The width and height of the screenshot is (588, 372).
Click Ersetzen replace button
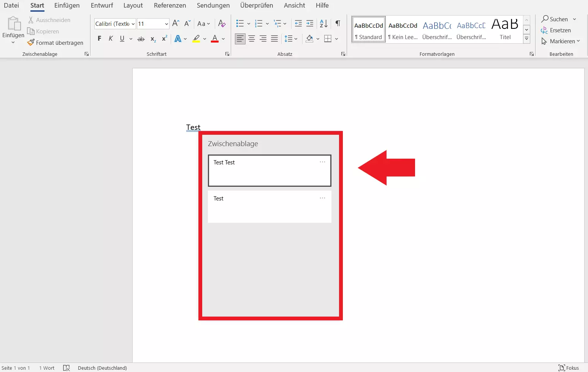tap(556, 30)
